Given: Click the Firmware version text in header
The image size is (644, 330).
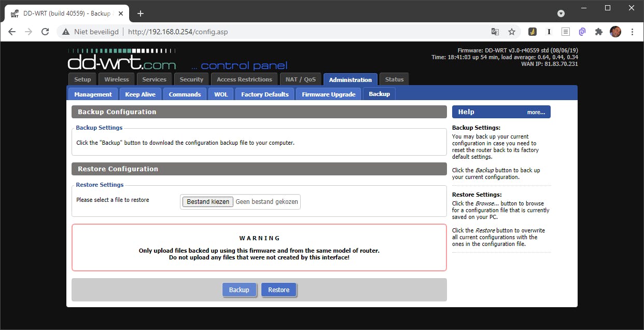Looking at the screenshot, I should pos(518,50).
